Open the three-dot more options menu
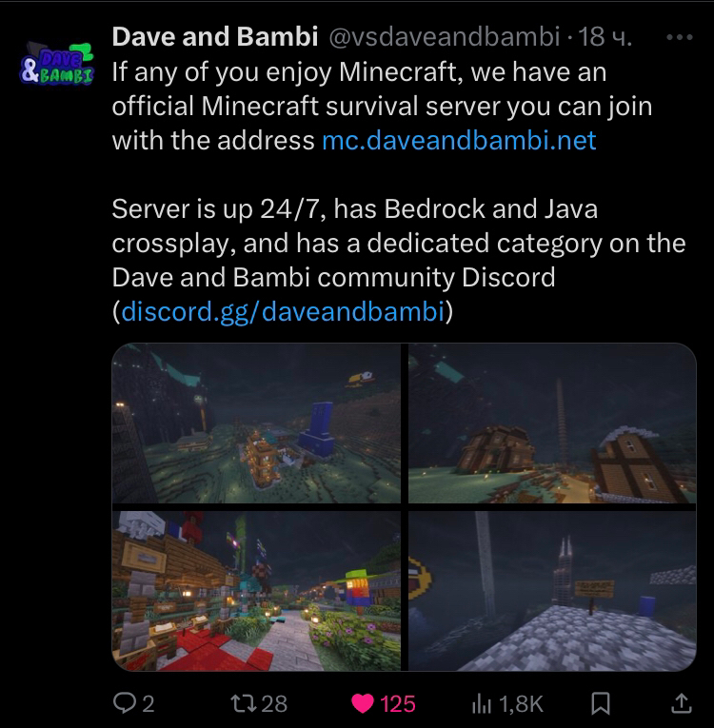The image size is (714, 728). point(679,37)
